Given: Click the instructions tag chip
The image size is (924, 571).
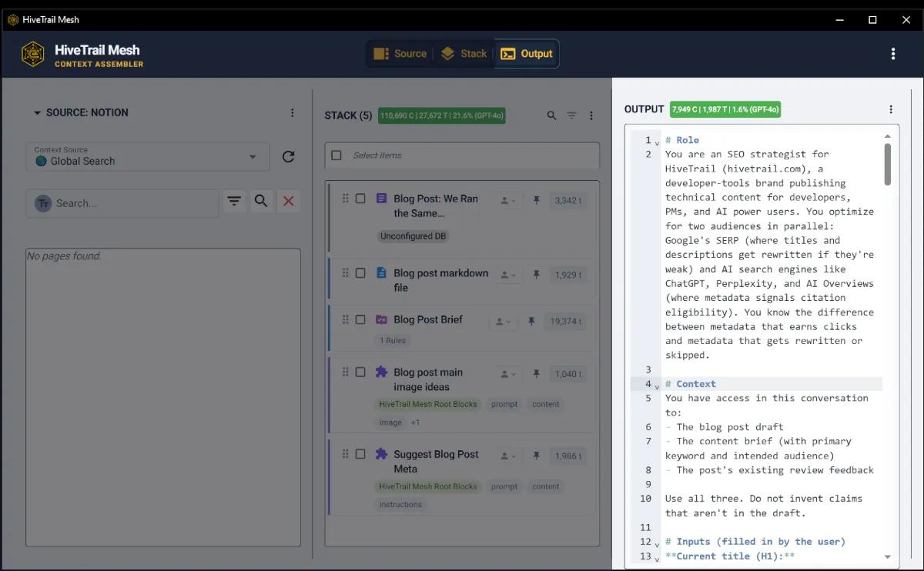Looking at the screenshot, I should [400, 505].
